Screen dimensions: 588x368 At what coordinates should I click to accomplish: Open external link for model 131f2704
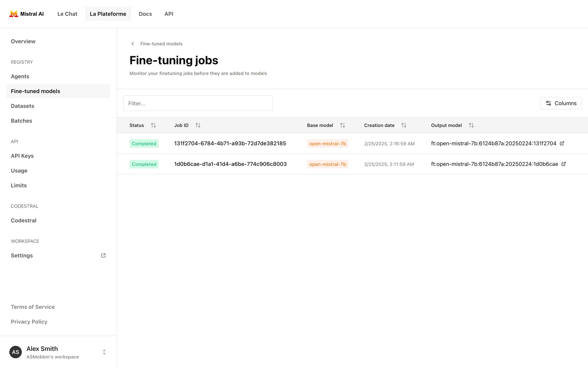click(x=562, y=143)
